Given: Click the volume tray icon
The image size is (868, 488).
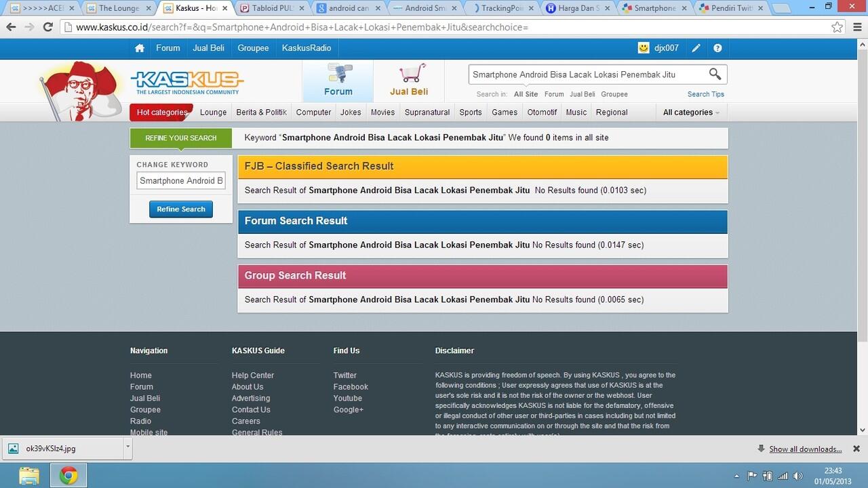Looking at the screenshot, I should [x=797, y=476].
